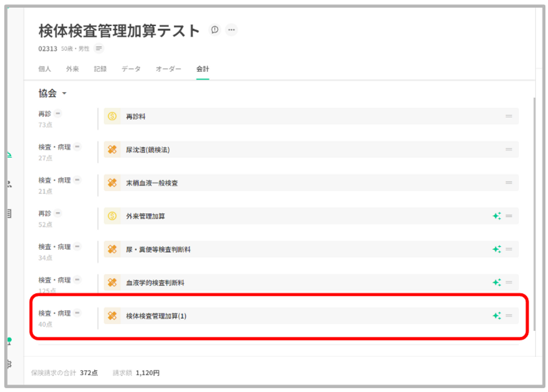This screenshot has height=392, width=548.
Task: Click the vertical scrollbar on the right
Action: pos(534,214)
